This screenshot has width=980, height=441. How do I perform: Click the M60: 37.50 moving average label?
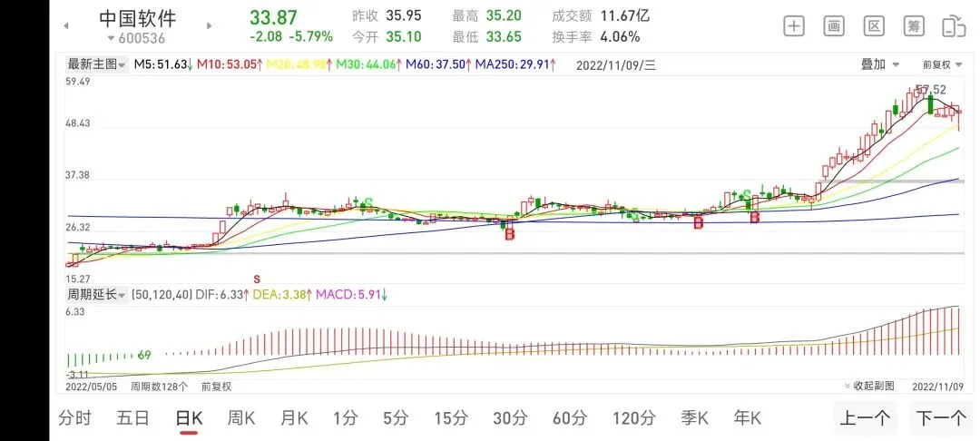pos(439,64)
